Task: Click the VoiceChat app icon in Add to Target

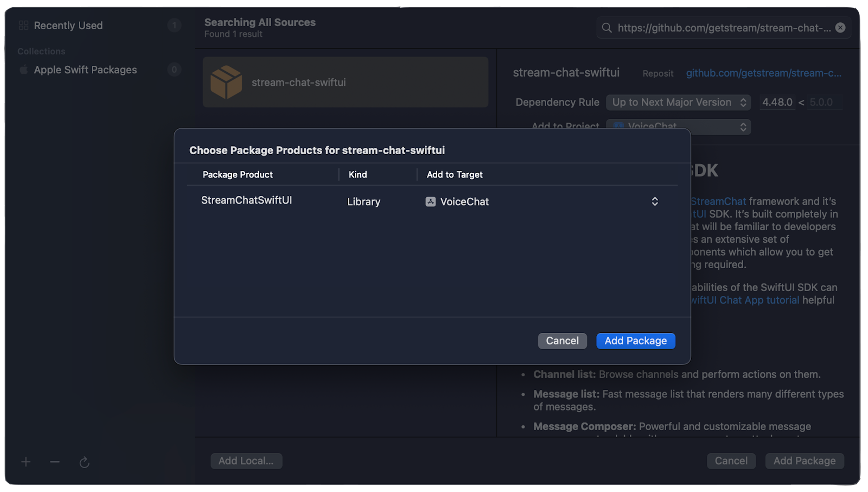Action: [430, 201]
